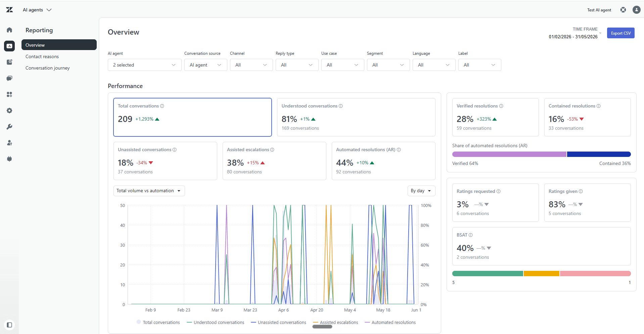This screenshot has height=334, width=644.
Task: Open the Conversation source dropdown
Action: point(205,65)
